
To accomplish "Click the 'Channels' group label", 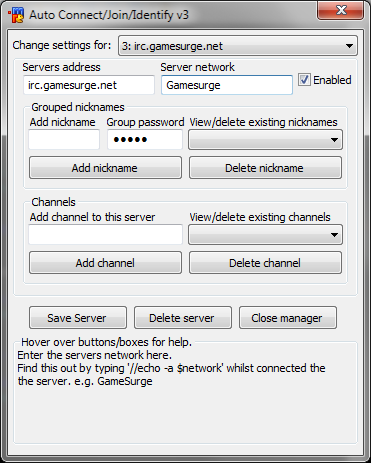I will (x=53, y=202).
